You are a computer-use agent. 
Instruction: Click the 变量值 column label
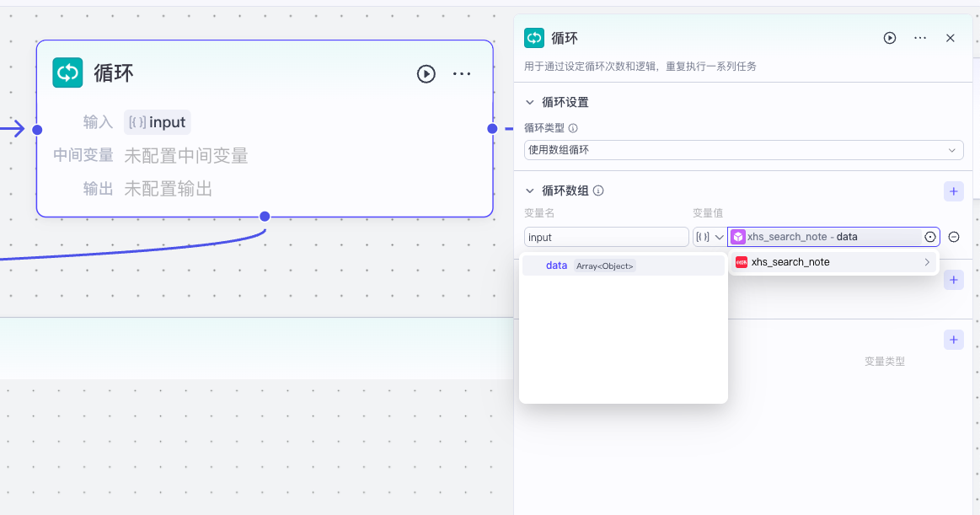point(708,213)
